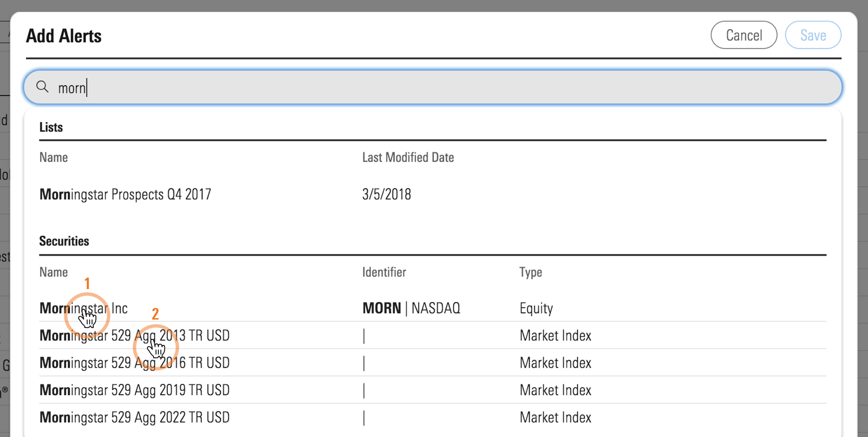Image resolution: width=868 pixels, height=437 pixels.
Task: Select Morningstar 529 Agg 2022 TR USD
Action: [x=134, y=418]
